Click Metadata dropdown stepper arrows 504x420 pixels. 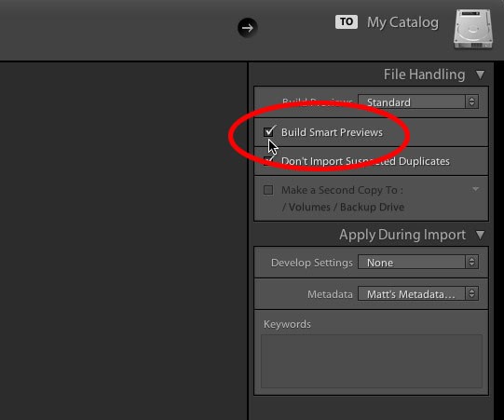(471, 293)
